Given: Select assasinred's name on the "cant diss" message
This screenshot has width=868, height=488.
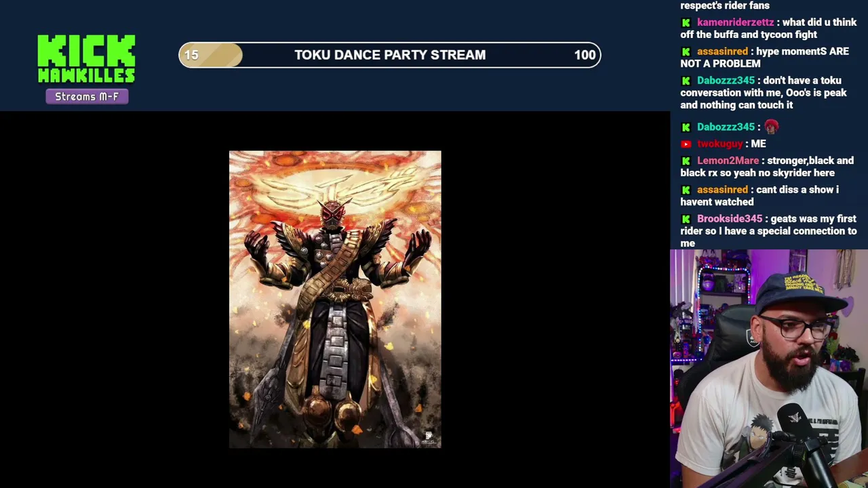Looking at the screenshot, I should click(x=722, y=190).
